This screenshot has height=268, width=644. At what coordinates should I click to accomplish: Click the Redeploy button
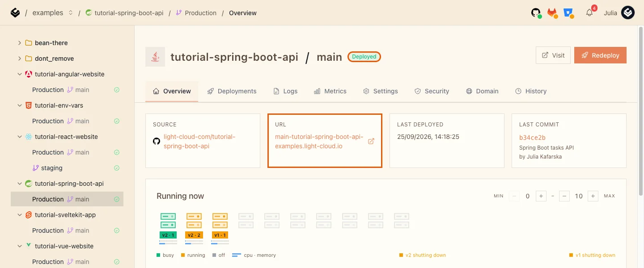click(x=600, y=55)
